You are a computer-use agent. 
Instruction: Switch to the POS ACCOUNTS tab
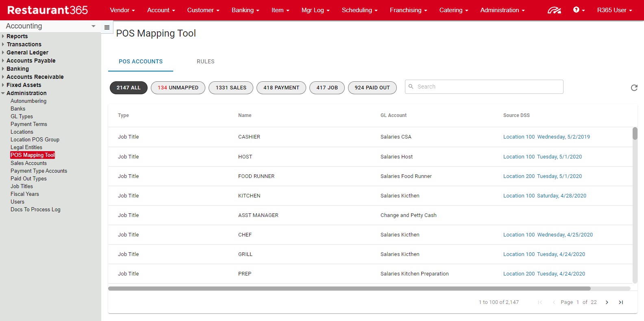pyautogui.click(x=141, y=61)
